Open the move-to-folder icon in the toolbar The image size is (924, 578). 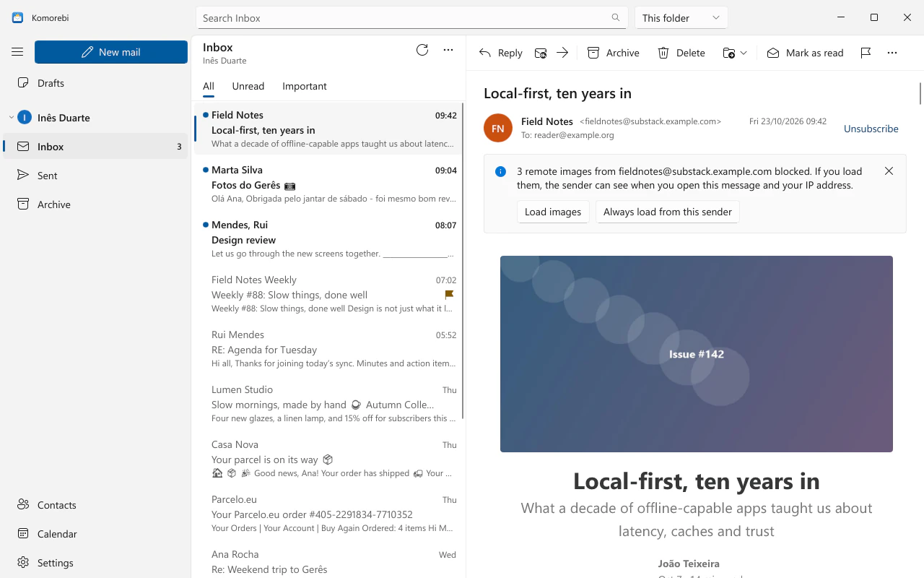[729, 53]
